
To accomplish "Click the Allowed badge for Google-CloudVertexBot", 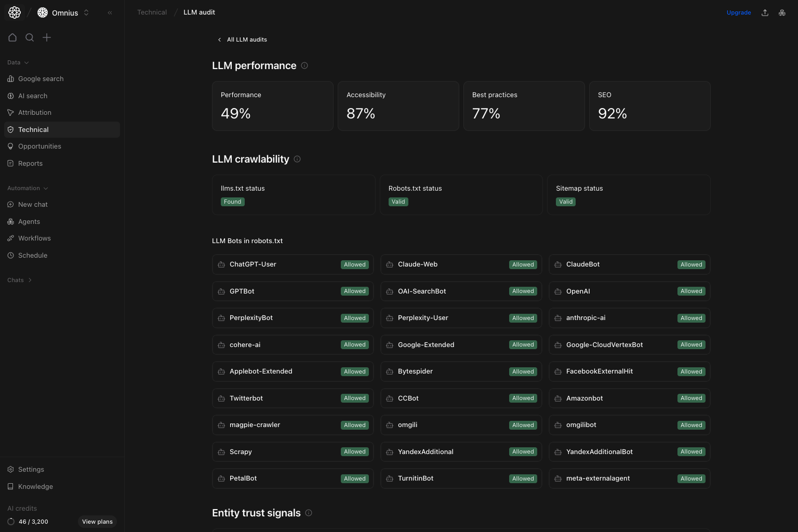I will [691, 345].
